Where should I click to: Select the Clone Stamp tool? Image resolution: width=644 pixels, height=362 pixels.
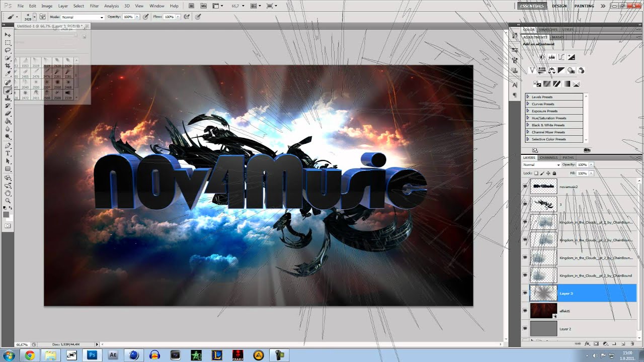coord(8,98)
